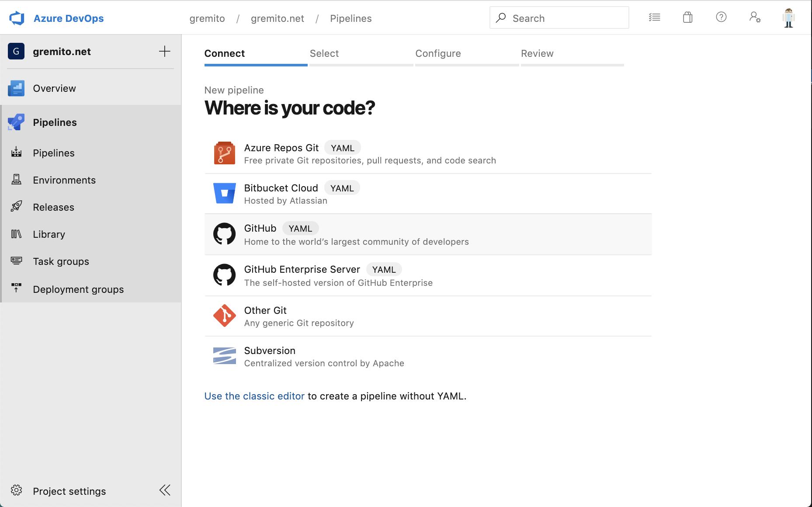Switch to the Connect step tab
This screenshot has height=507, width=812.
pyautogui.click(x=256, y=57)
